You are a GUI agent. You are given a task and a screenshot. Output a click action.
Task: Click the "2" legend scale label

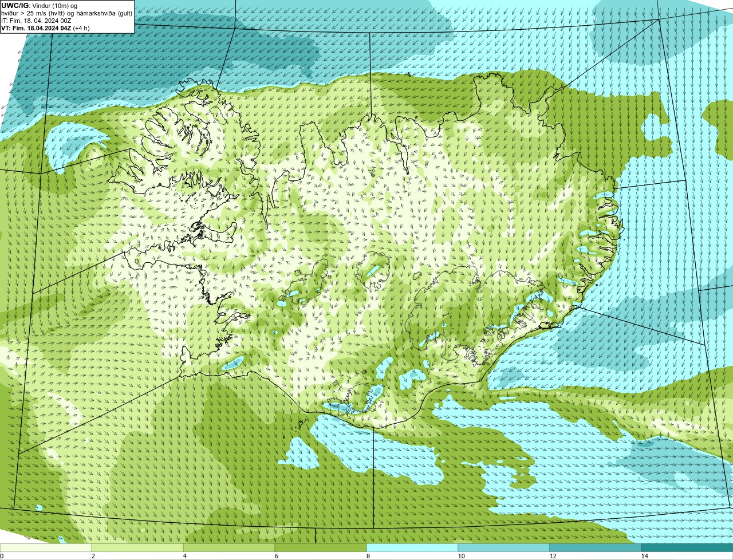pyautogui.click(x=93, y=556)
